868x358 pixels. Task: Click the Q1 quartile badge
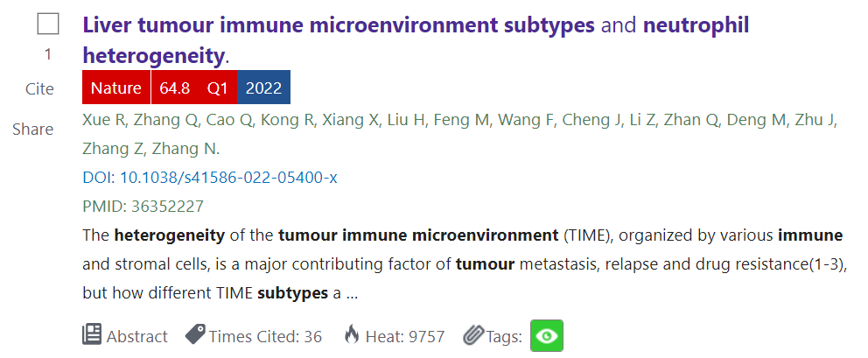[x=217, y=88]
